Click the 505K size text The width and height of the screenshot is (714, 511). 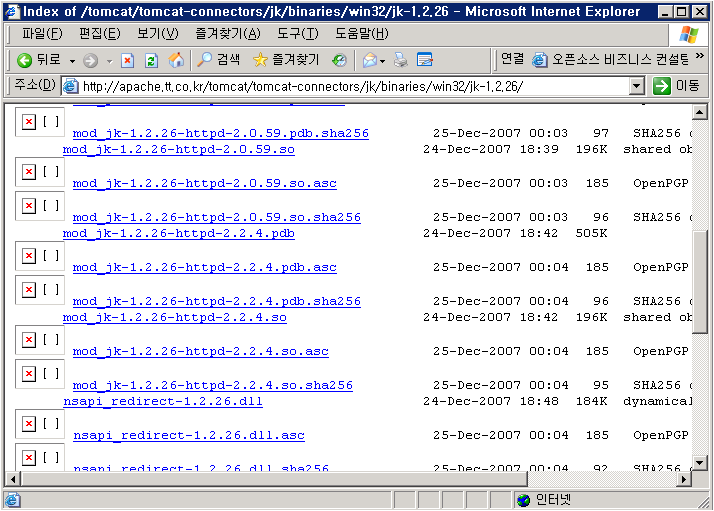(x=591, y=234)
